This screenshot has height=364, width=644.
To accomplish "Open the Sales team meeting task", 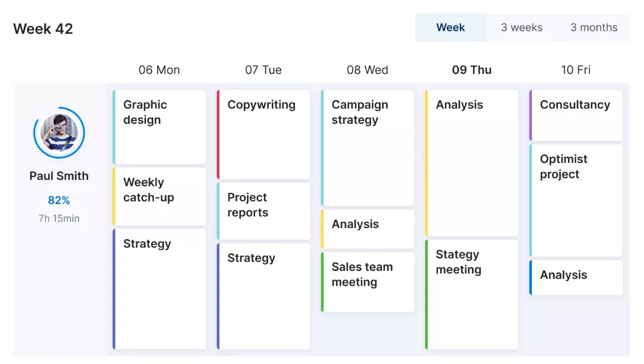I will 367,280.
